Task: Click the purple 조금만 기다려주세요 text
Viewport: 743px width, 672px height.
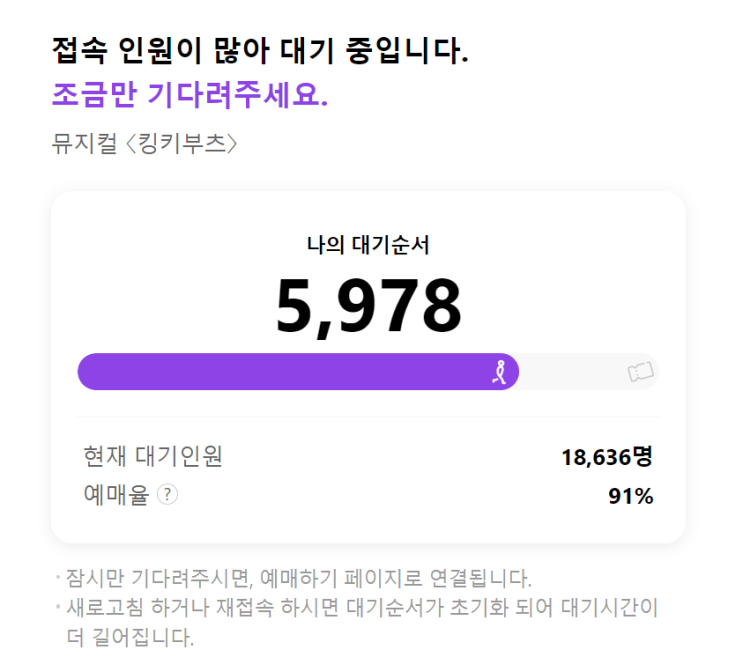Action: tap(190, 95)
